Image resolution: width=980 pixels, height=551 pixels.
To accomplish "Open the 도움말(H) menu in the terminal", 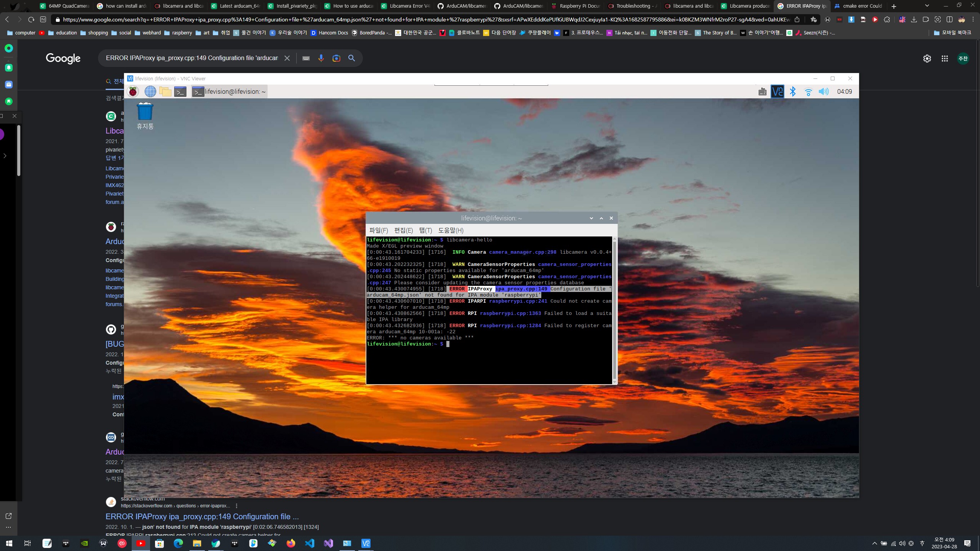I will pos(451,230).
